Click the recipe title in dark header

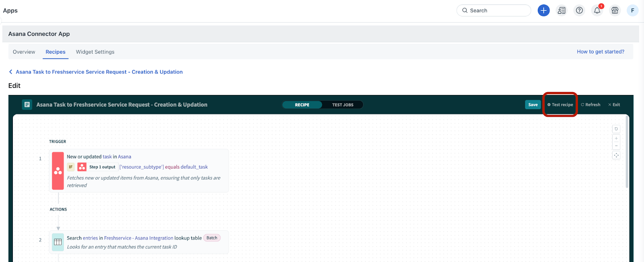coord(122,105)
